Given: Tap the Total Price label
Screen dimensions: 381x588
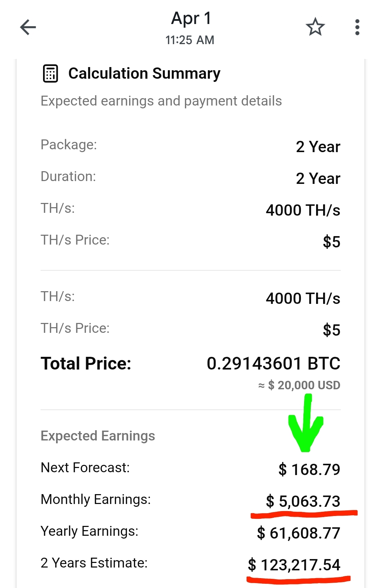Looking at the screenshot, I should pos(86,364).
